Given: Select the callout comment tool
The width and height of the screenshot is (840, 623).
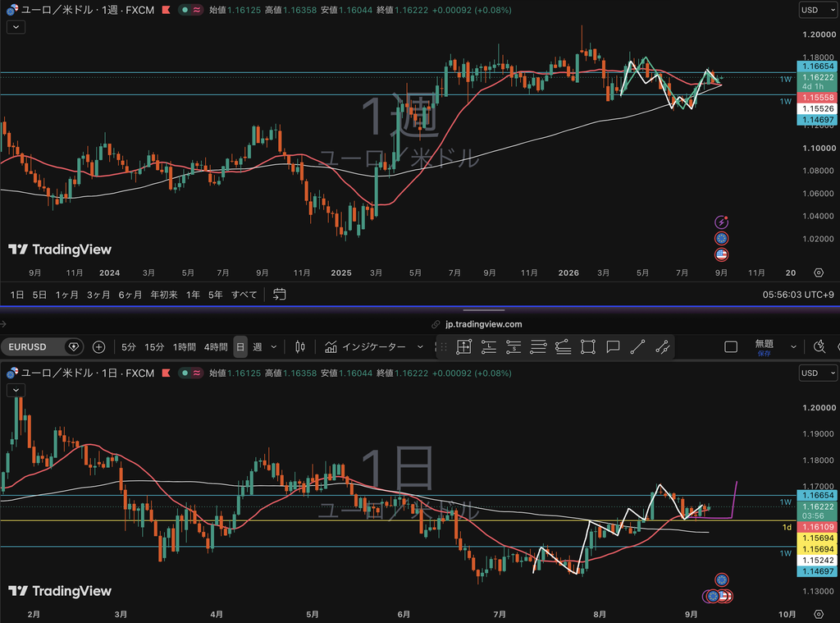Looking at the screenshot, I should point(612,347).
